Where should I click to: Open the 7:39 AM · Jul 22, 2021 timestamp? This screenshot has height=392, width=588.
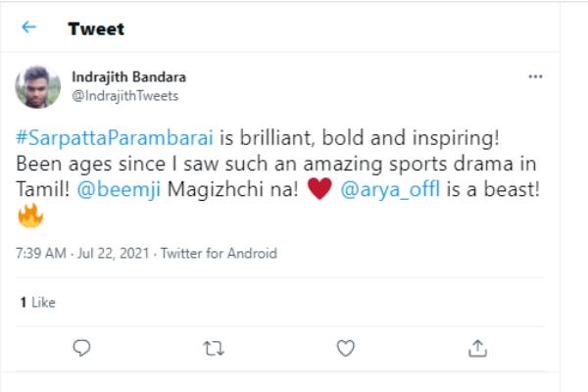(x=81, y=253)
